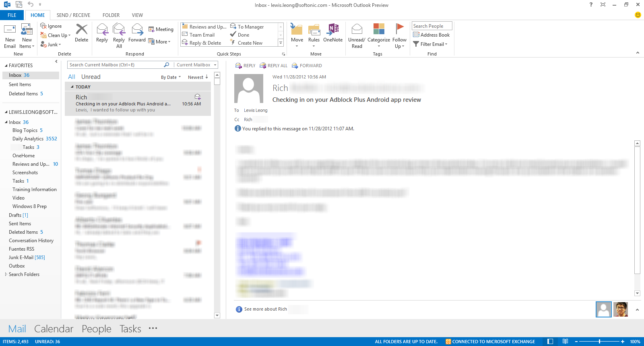Switch to the HOME tab
This screenshot has height=346, width=644.
(x=38, y=15)
